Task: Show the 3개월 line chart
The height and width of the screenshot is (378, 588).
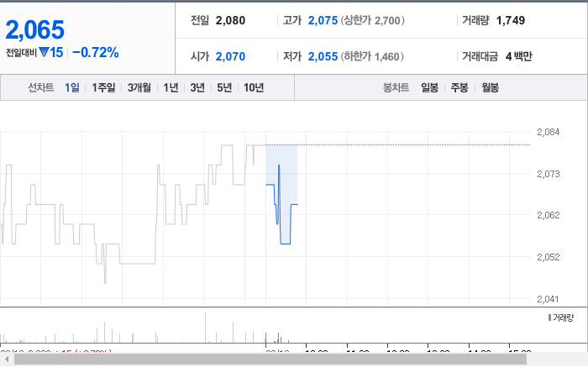Action: [139, 87]
